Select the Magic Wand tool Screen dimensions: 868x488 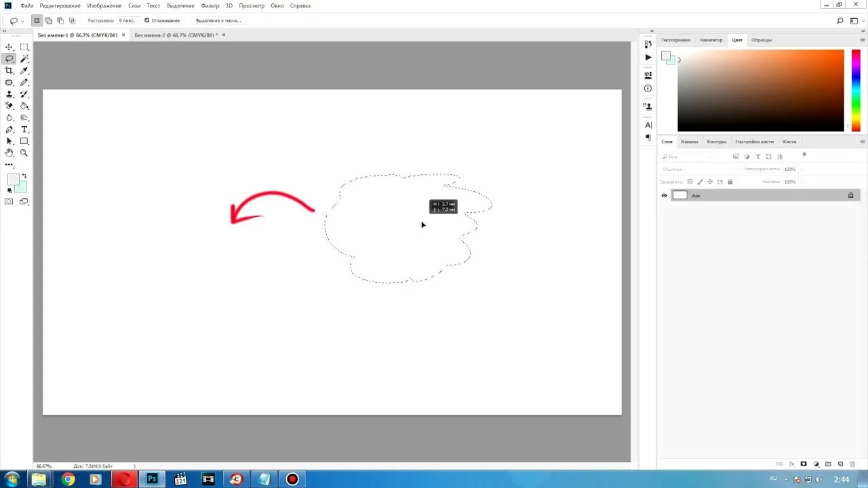24,59
